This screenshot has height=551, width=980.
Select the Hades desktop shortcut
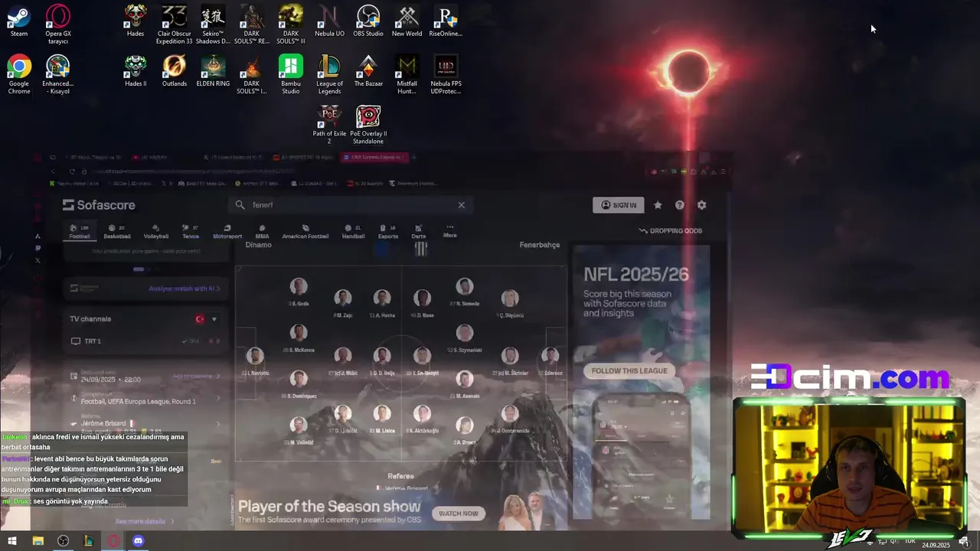[136, 21]
